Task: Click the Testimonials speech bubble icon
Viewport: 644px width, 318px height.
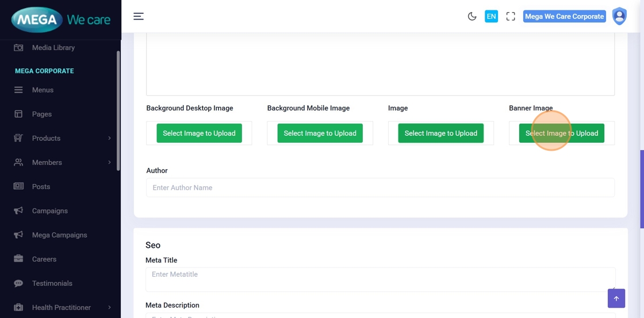Action: pyautogui.click(x=18, y=283)
